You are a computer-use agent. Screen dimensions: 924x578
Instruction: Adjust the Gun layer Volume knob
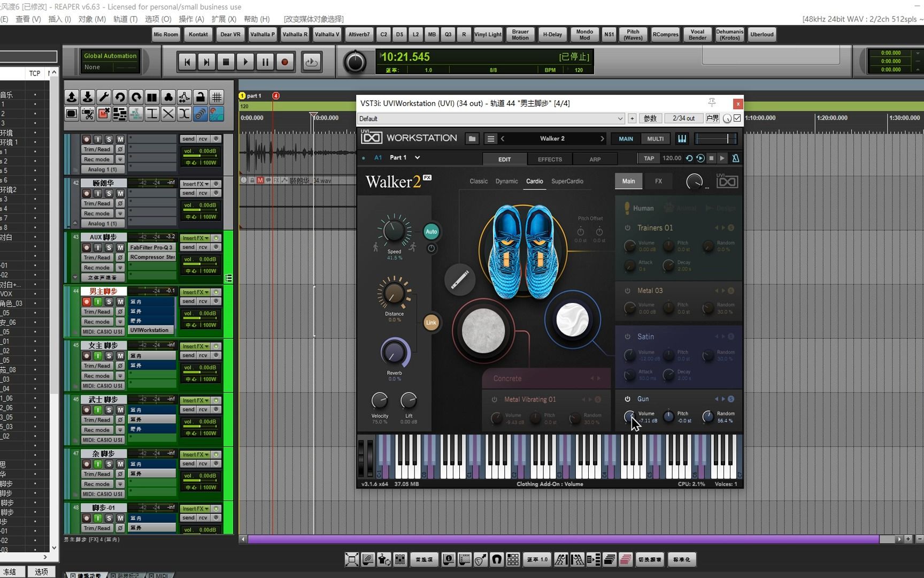[629, 416]
